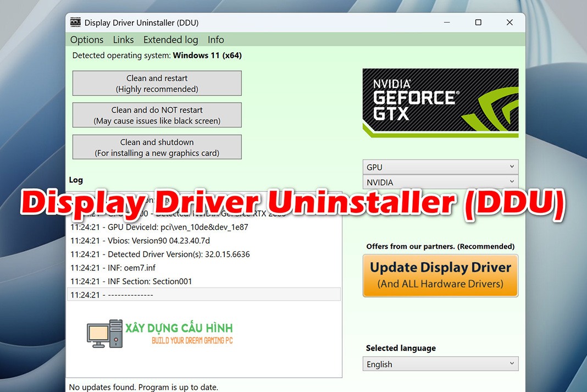Click the 'Log' heading label
The width and height of the screenshot is (587, 392).
76,180
